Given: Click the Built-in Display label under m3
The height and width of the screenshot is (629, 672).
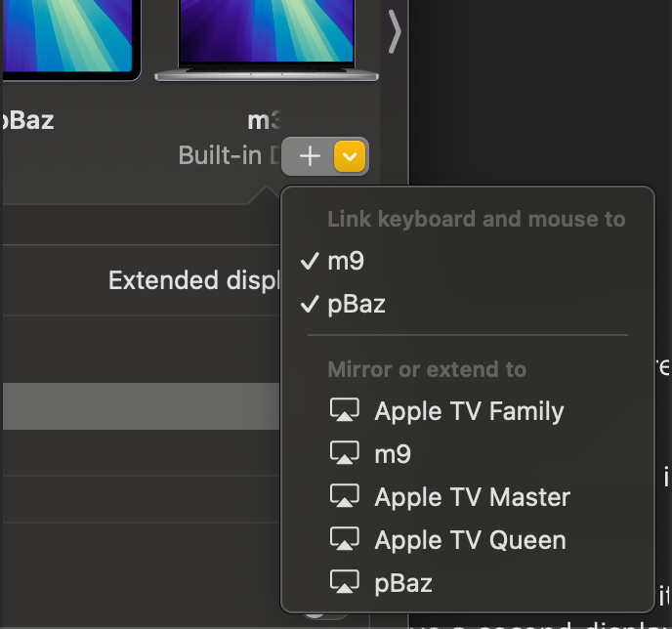Looking at the screenshot, I should click(x=227, y=156).
